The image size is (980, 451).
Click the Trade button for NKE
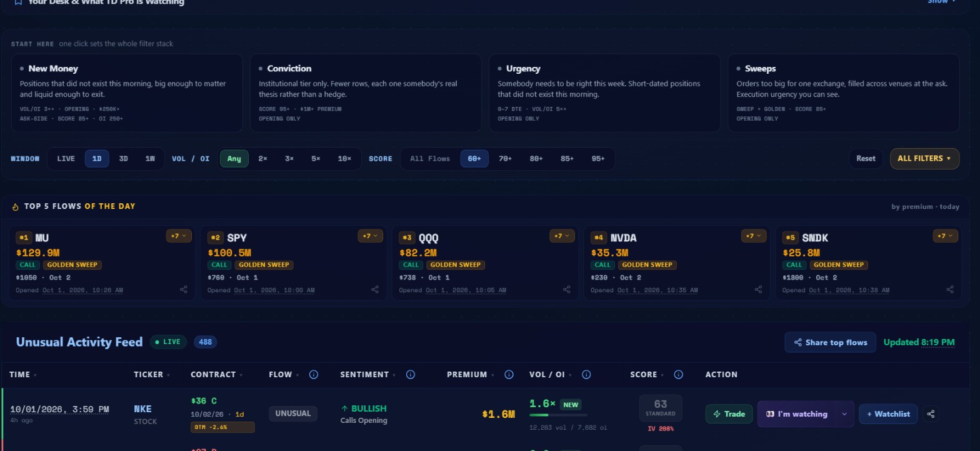click(x=729, y=414)
